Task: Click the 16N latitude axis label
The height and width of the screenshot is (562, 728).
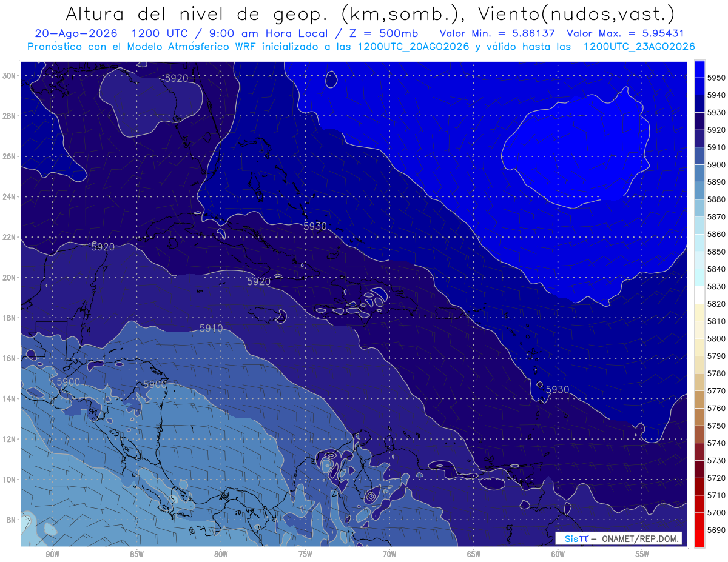Action: point(9,358)
